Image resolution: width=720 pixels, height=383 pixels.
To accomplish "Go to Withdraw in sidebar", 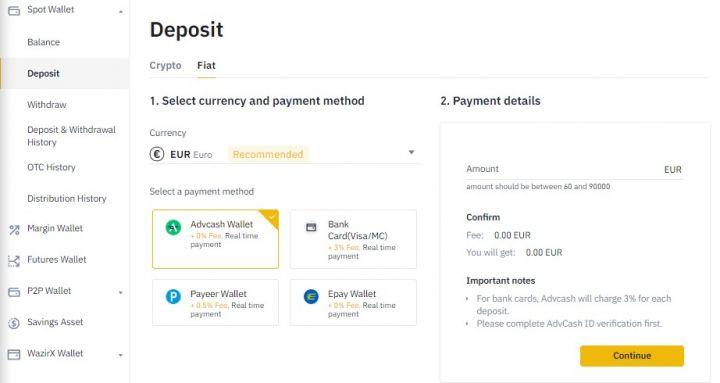I will click(x=47, y=105).
